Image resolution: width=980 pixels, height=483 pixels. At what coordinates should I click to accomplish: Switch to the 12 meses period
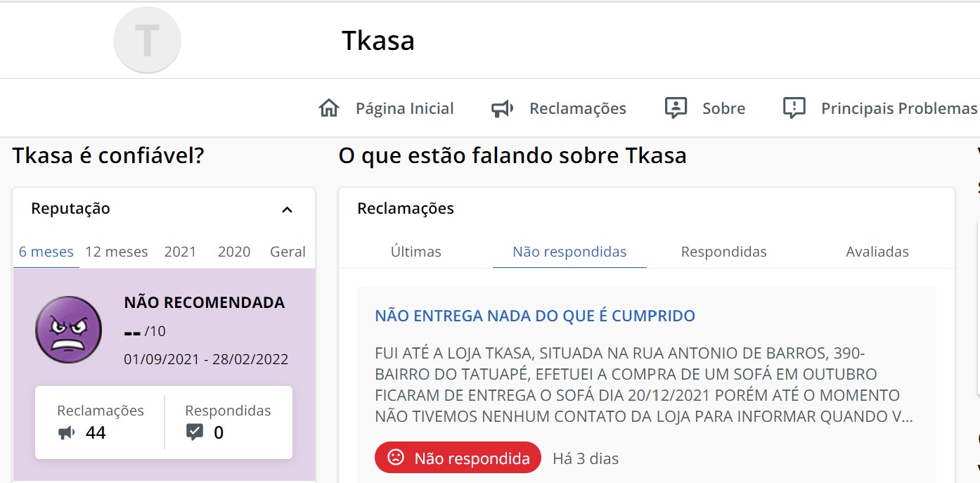117,252
